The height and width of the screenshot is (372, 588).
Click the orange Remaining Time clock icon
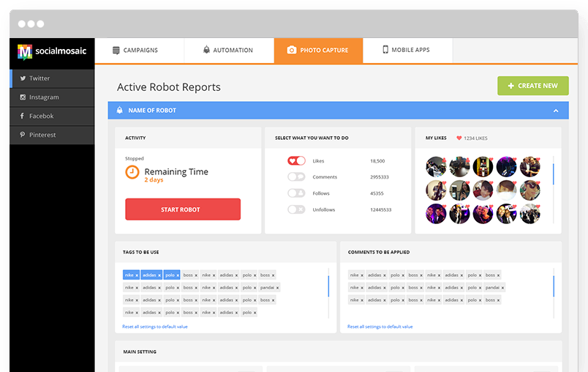pos(132,172)
